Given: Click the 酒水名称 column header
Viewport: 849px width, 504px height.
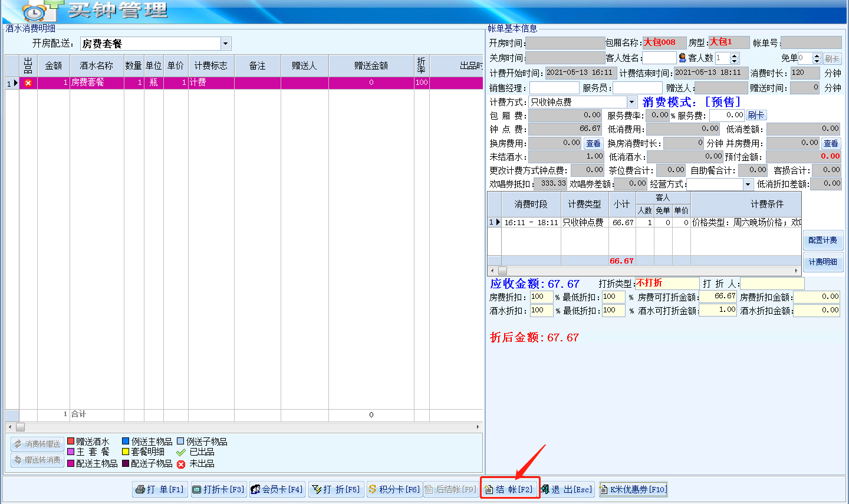Looking at the screenshot, I should [97, 65].
